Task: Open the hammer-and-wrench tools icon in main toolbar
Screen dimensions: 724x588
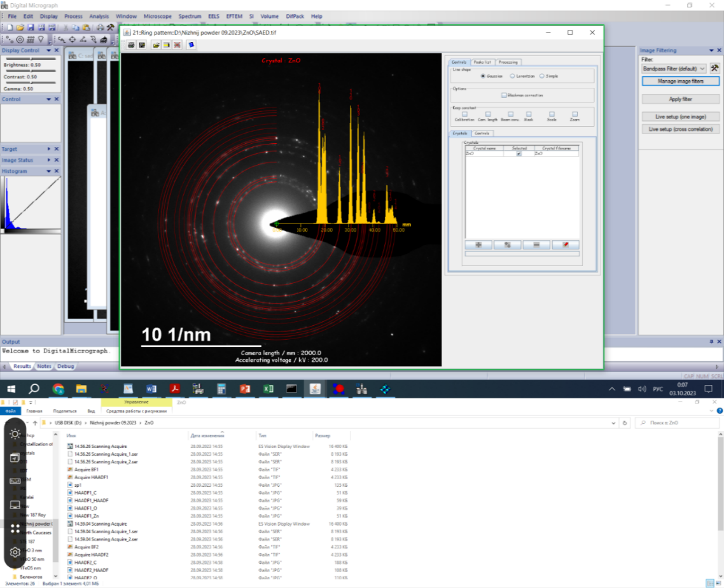Action: pyautogui.click(x=110, y=28)
